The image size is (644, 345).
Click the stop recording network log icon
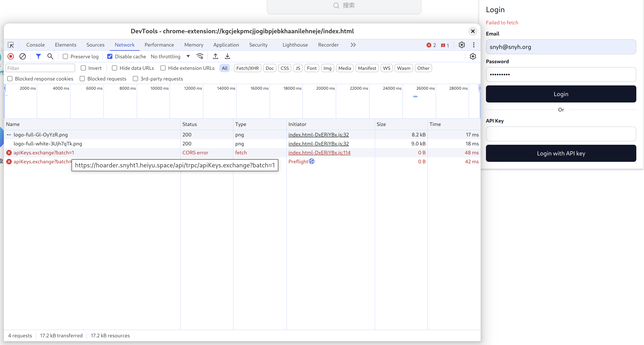(11, 56)
